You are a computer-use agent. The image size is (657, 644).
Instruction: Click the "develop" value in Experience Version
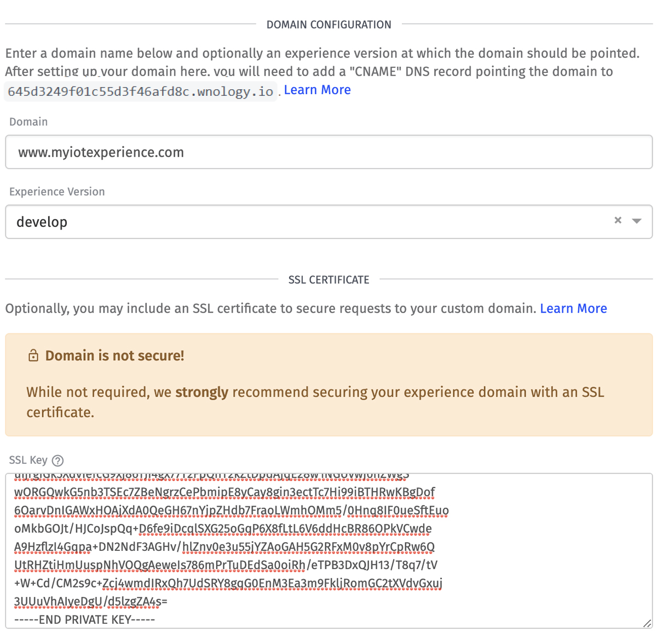coord(42,222)
